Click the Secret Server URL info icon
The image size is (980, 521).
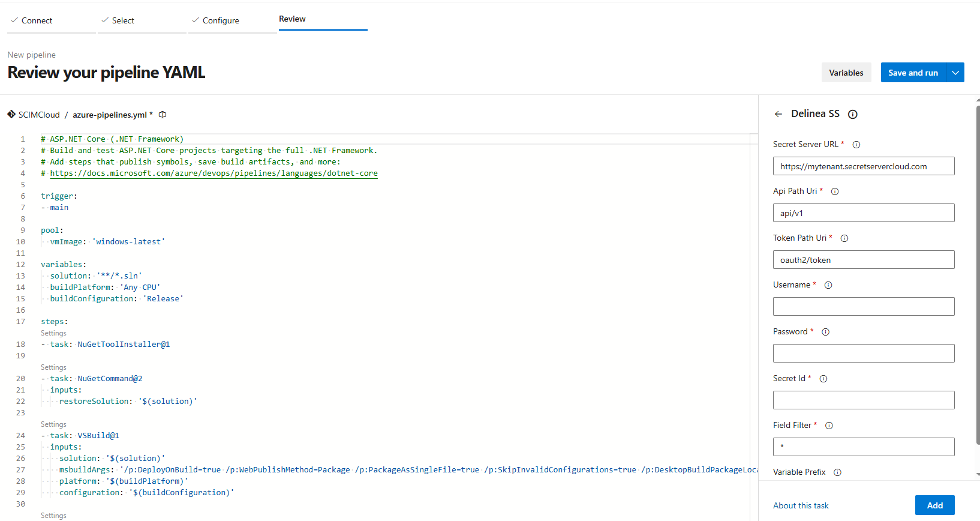856,145
